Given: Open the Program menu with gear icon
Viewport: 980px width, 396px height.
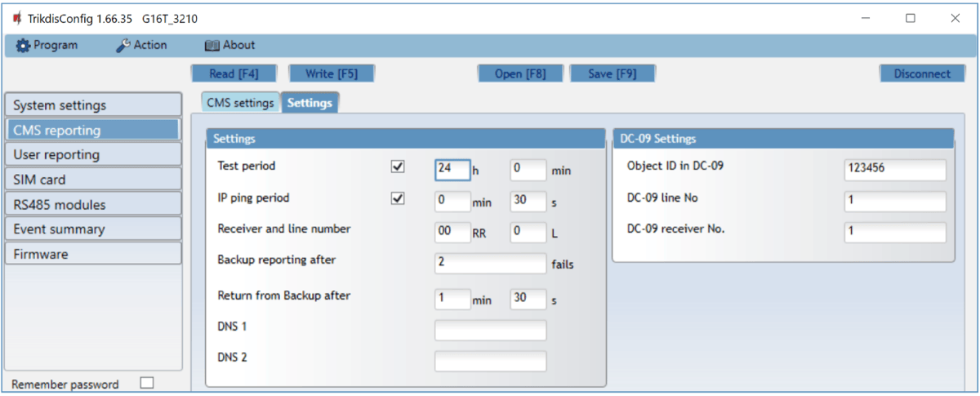Looking at the screenshot, I should point(47,46).
